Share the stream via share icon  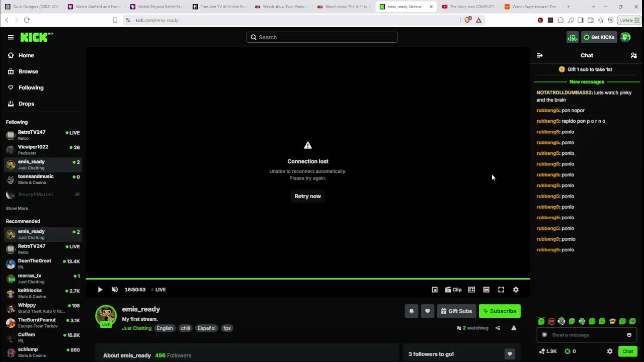point(498,328)
